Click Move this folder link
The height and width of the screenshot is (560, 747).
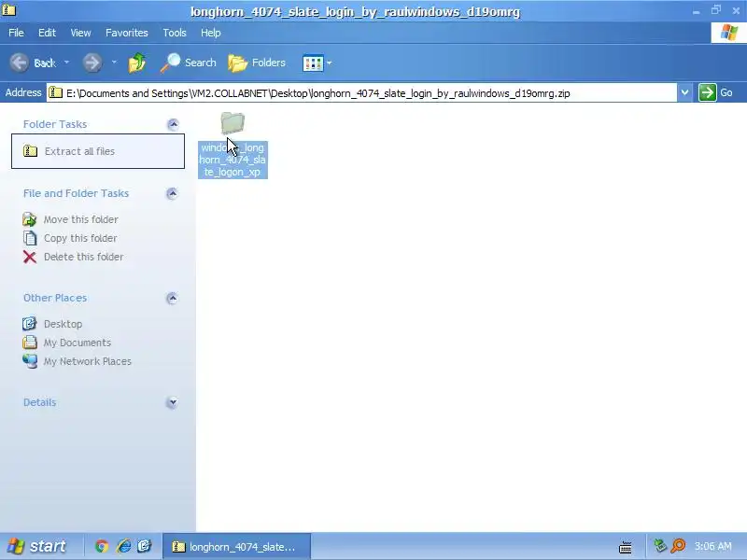(x=81, y=219)
